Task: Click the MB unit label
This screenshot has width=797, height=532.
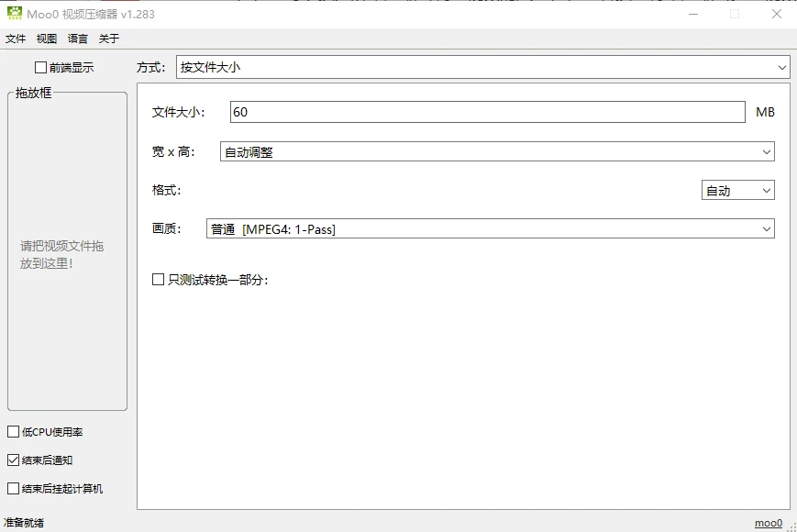Action: click(x=765, y=112)
